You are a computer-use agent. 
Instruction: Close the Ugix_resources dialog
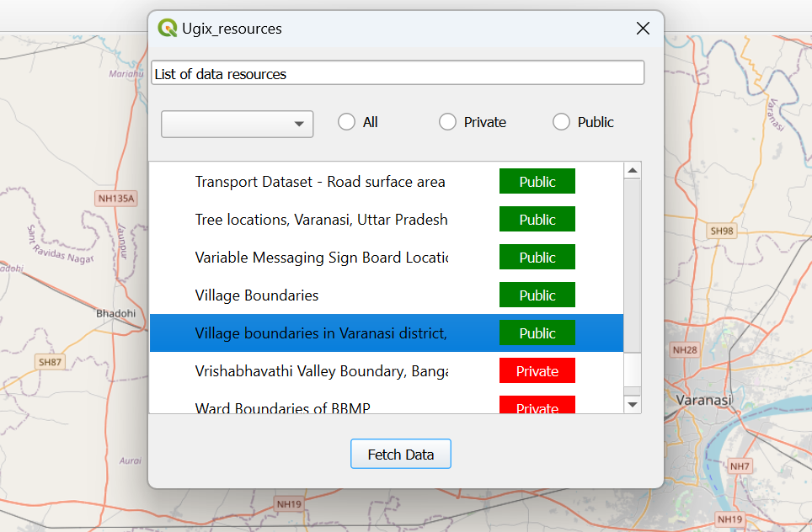pyautogui.click(x=643, y=28)
